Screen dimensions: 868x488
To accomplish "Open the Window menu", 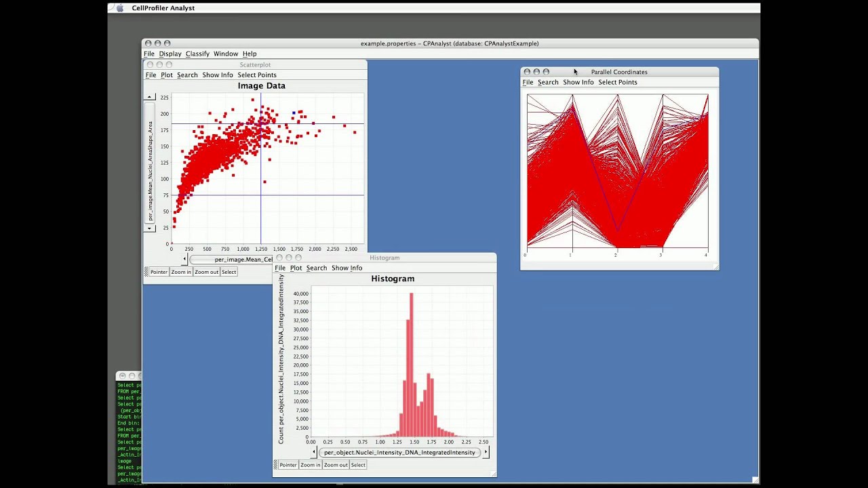I will [226, 54].
